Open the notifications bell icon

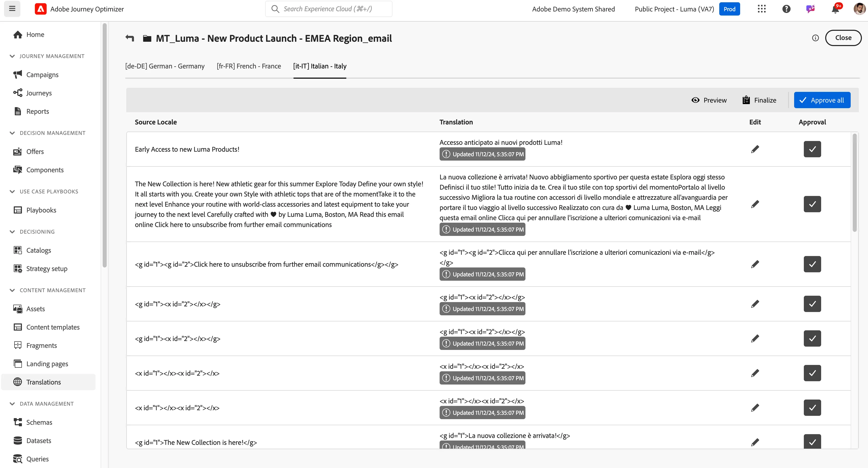[835, 9]
